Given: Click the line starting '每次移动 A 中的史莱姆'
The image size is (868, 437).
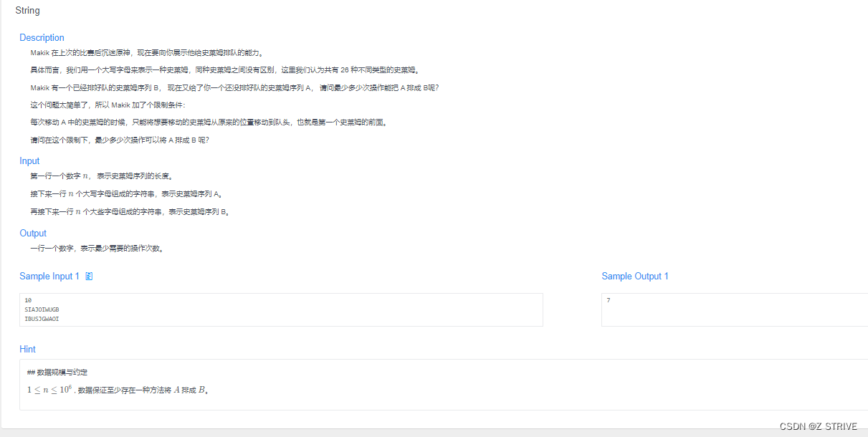Looking at the screenshot, I should [209, 123].
